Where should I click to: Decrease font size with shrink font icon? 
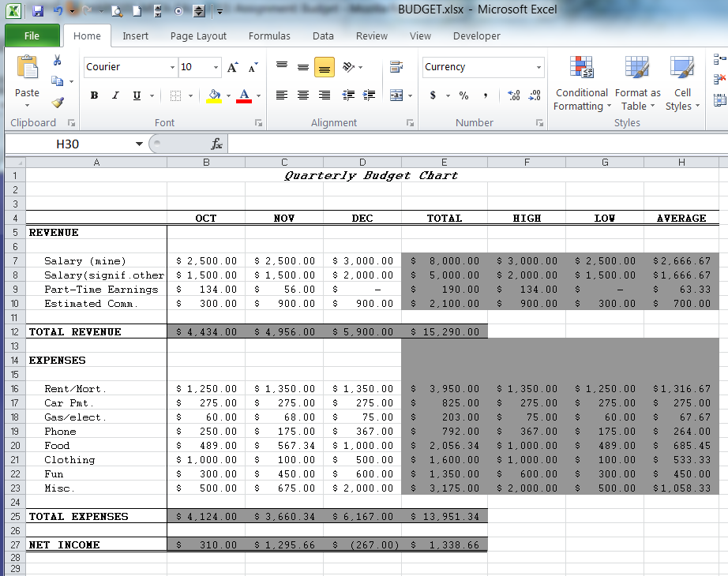[253, 67]
